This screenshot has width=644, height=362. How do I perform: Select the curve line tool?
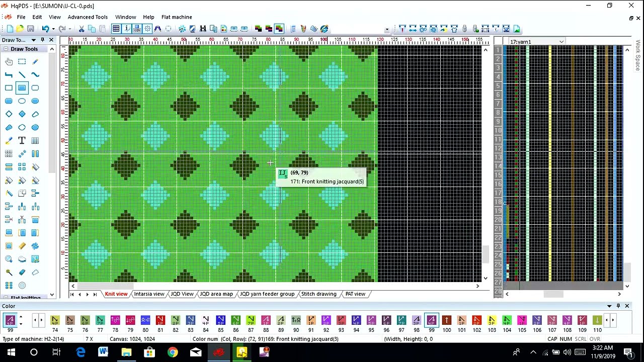pyautogui.click(x=35, y=75)
